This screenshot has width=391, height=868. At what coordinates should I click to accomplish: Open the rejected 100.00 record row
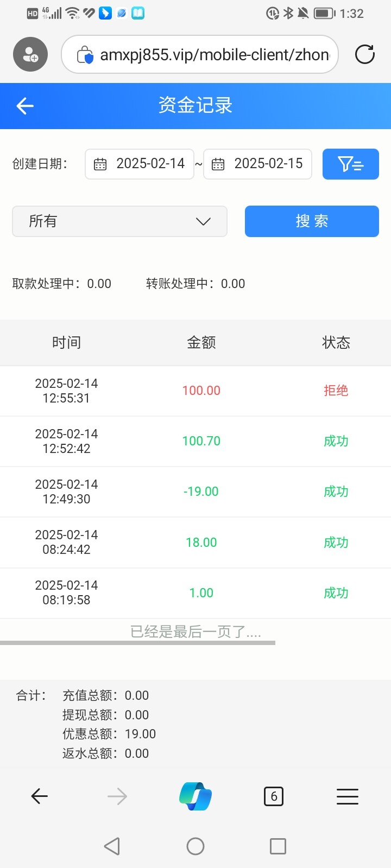pos(195,391)
